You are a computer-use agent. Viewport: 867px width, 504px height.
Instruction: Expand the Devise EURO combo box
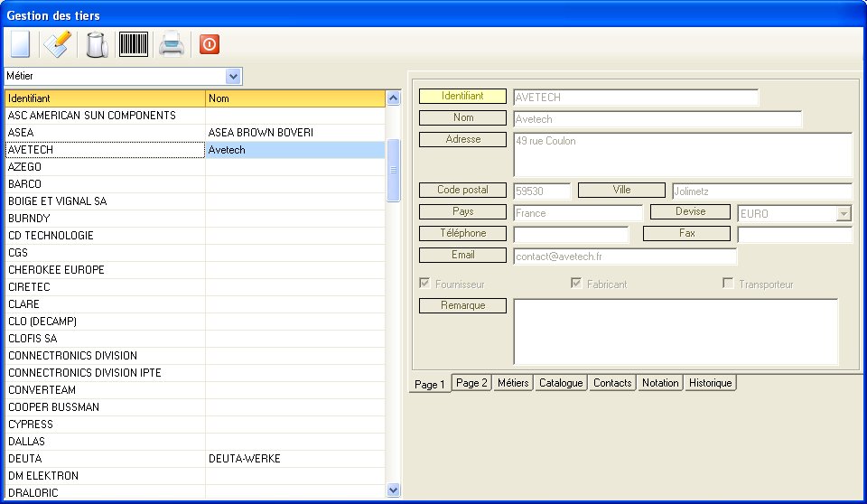point(844,214)
